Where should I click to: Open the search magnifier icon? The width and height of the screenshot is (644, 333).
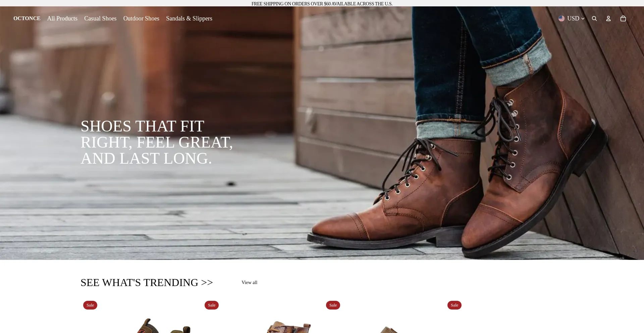tap(594, 18)
